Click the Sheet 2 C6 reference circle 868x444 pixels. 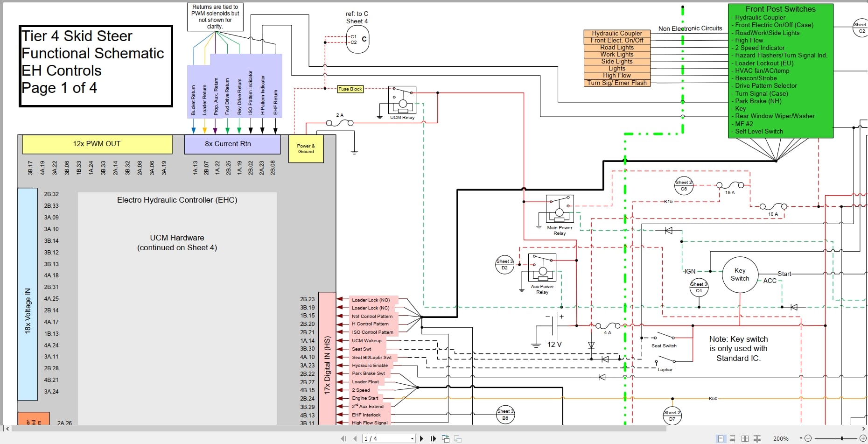[x=684, y=186]
